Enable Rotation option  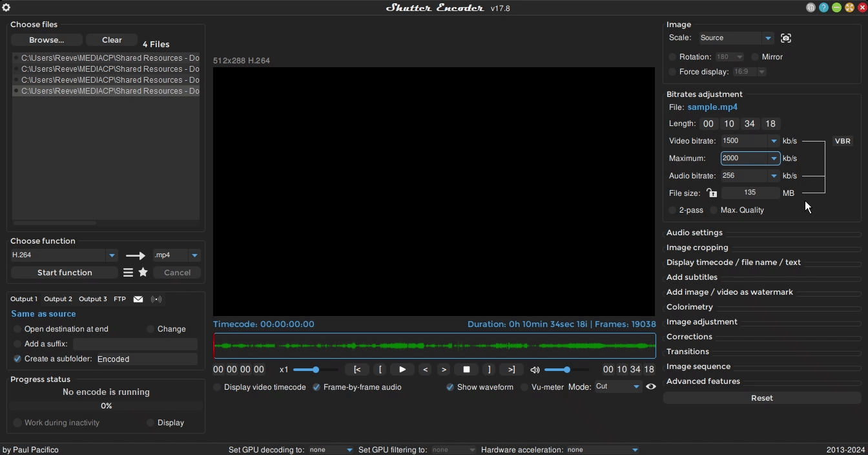(672, 57)
